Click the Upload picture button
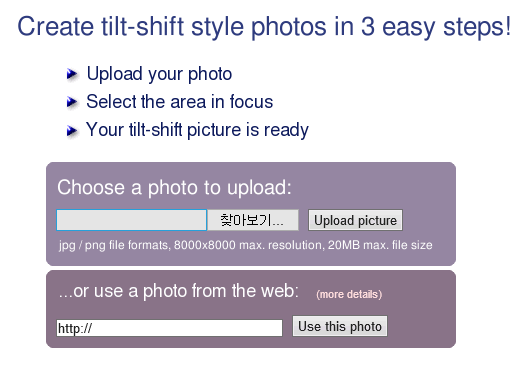Image resolution: width=522 pixels, height=368 pixels. click(355, 220)
